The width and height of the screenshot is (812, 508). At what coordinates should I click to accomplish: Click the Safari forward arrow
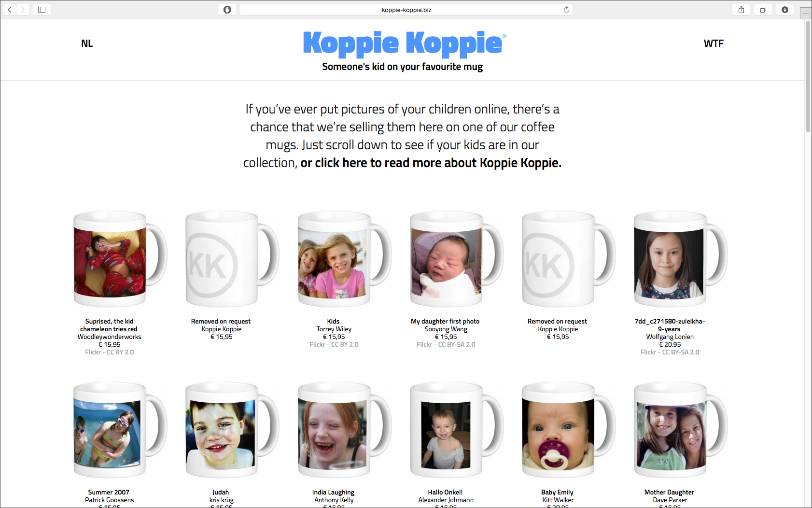23,10
